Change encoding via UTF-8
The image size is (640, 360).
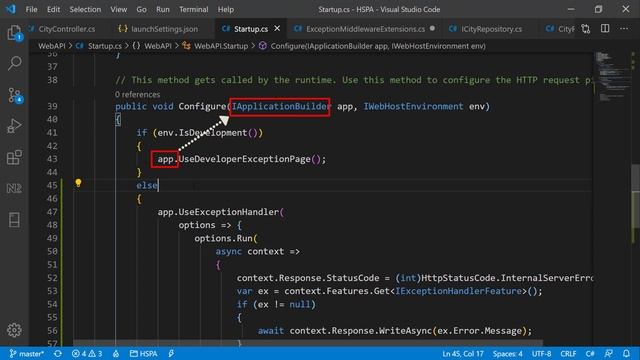[541, 353]
